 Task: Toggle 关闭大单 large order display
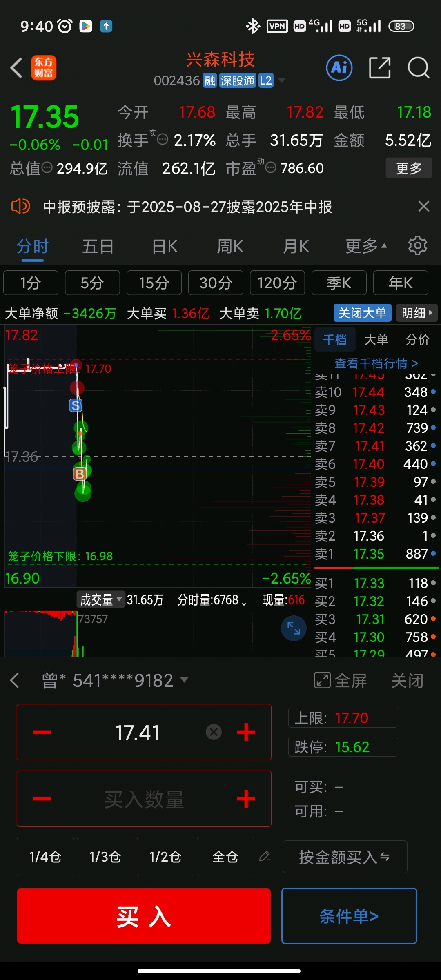tap(362, 313)
